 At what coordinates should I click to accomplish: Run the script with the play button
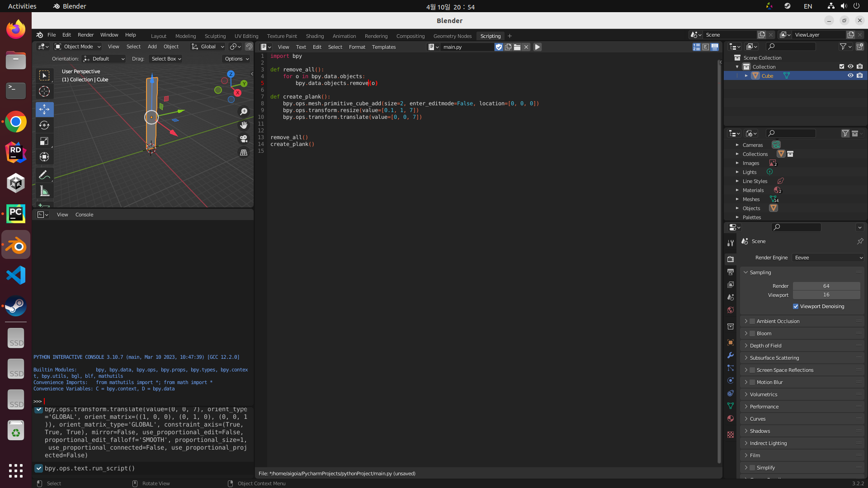(538, 47)
